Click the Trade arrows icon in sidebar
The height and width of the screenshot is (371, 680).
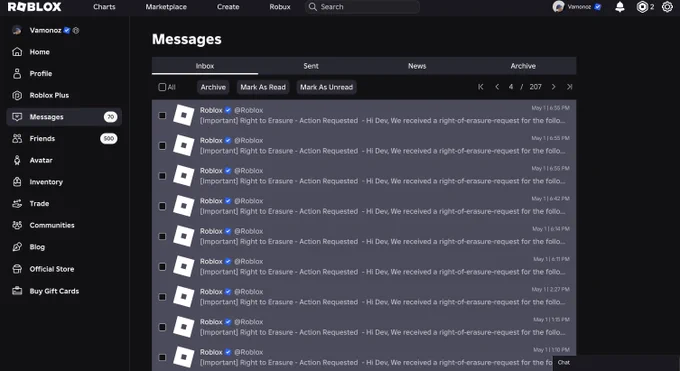(x=17, y=204)
